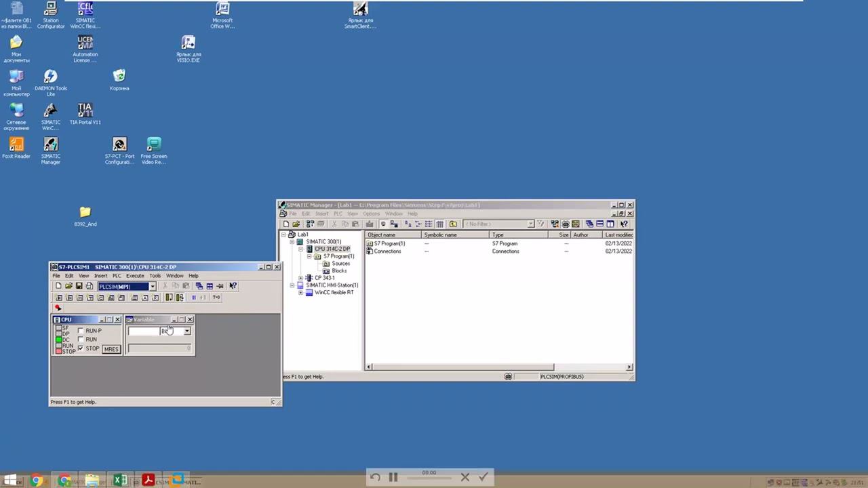Open the Корзина recycle bin icon
The image size is (868, 488).
pyautogui.click(x=119, y=80)
